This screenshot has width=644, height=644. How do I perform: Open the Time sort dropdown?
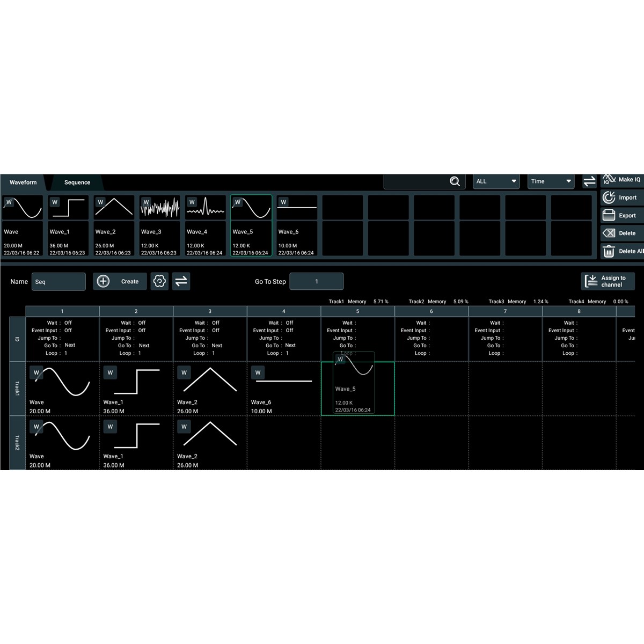pos(551,181)
